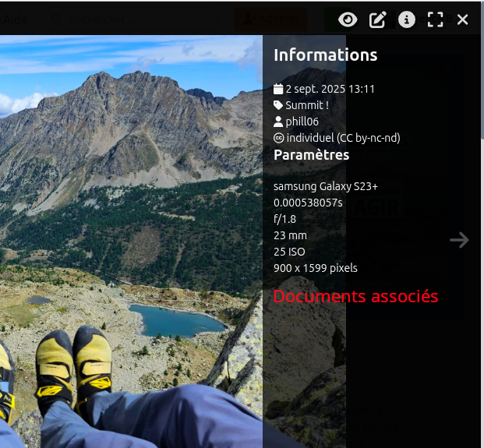Click the Summit ! title text

(x=307, y=105)
